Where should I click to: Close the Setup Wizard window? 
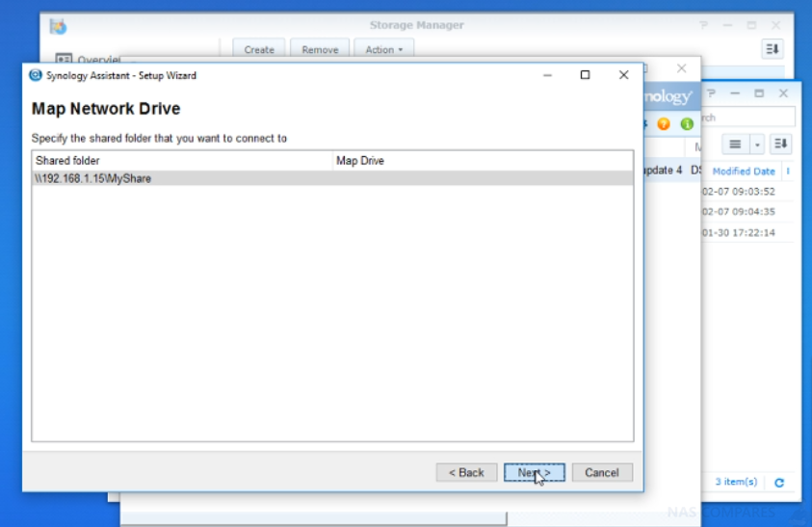tap(623, 75)
